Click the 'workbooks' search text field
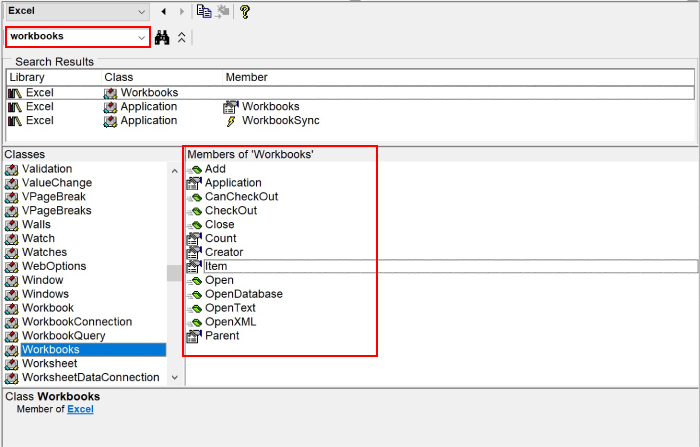This screenshot has width=700, height=447. 70,37
